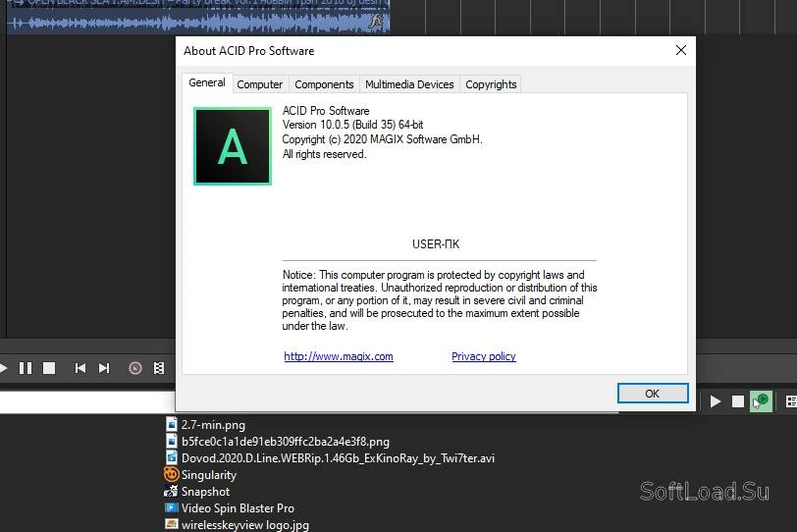Stop playback in the main transport bar
The height and width of the screenshot is (532, 797).
[x=49, y=368]
